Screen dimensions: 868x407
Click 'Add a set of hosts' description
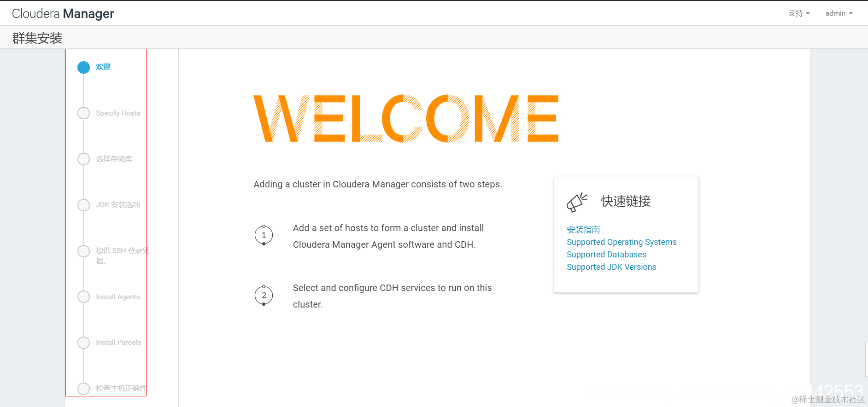pos(388,236)
